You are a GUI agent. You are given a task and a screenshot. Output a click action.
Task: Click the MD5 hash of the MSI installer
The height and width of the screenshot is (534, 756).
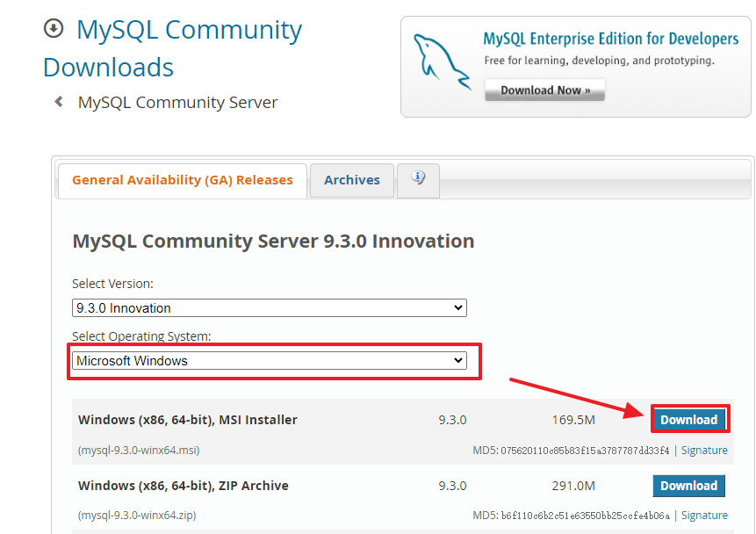pos(585,451)
